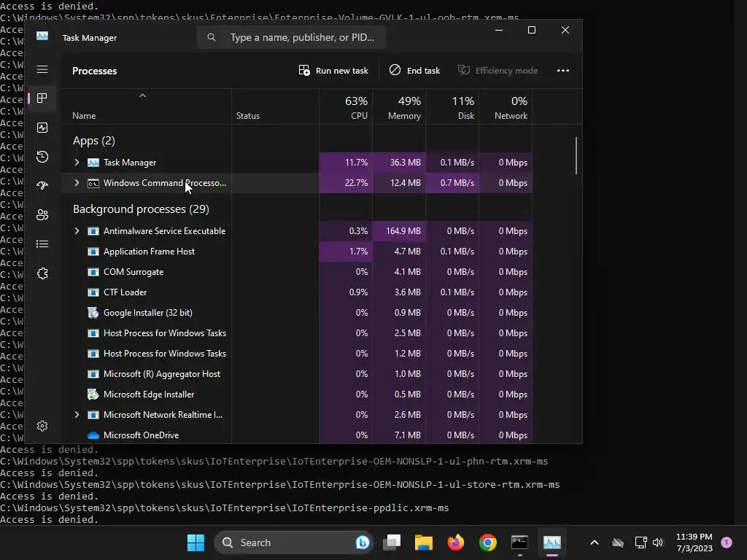The width and height of the screenshot is (747, 560).
Task: Sort by Memory column header
Action: [399, 108]
